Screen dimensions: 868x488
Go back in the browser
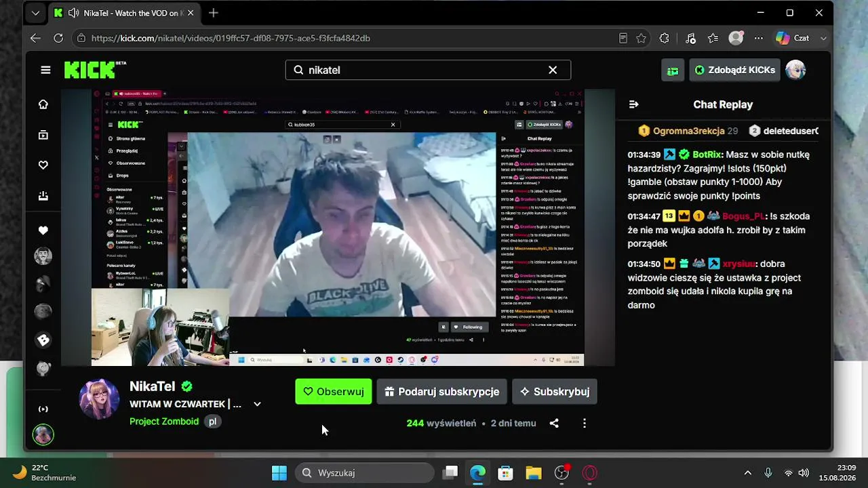pos(35,38)
